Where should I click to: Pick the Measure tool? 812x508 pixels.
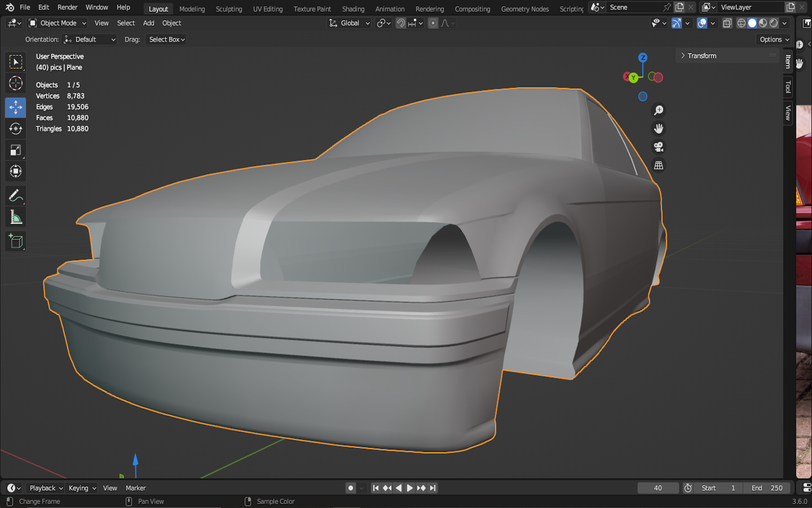[x=15, y=217]
